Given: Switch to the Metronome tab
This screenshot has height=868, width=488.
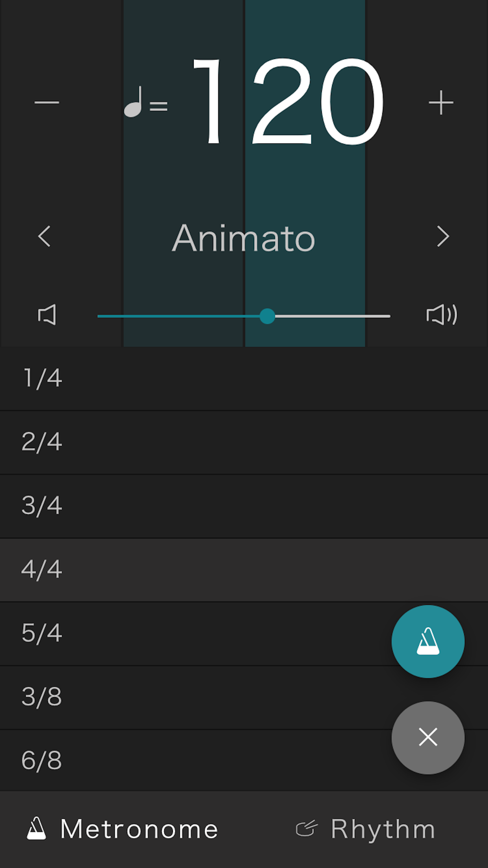Looking at the screenshot, I should tap(122, 829).
